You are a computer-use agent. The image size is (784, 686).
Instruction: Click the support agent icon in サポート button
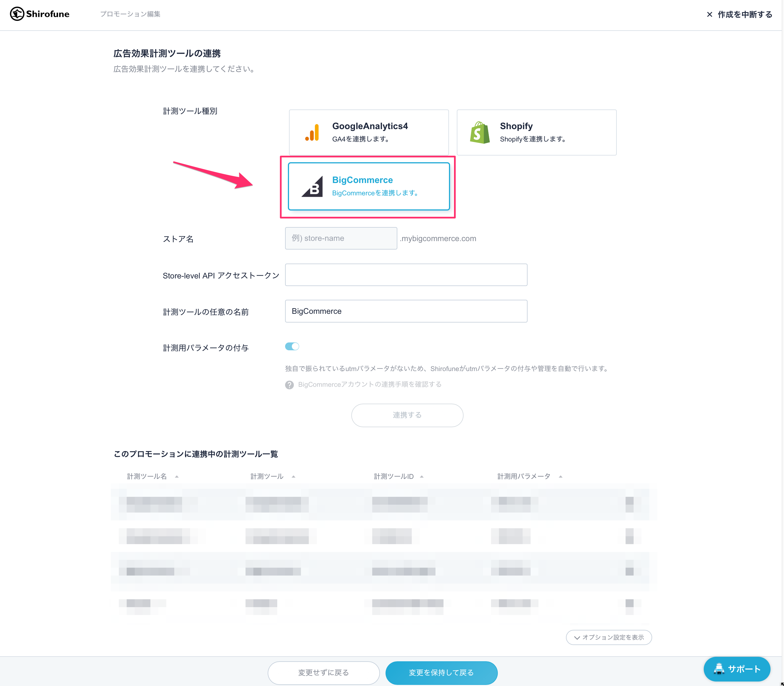[719, 668]
